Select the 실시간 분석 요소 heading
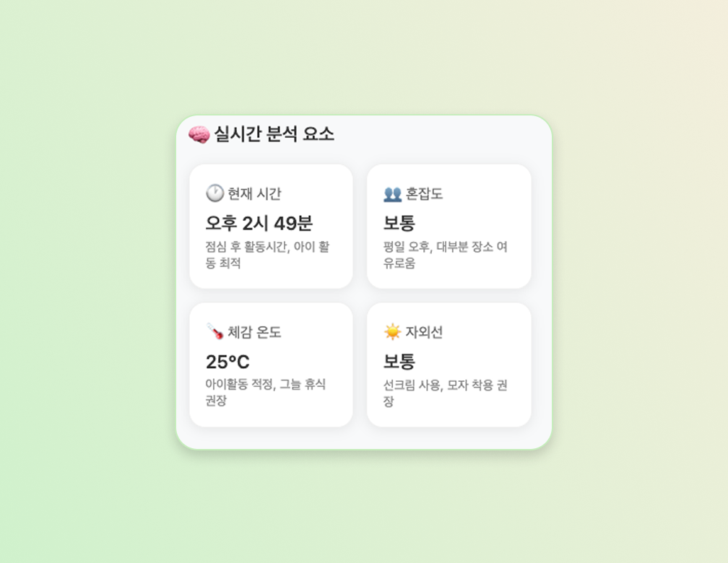 pyautogui.click(x=274, y=134)
